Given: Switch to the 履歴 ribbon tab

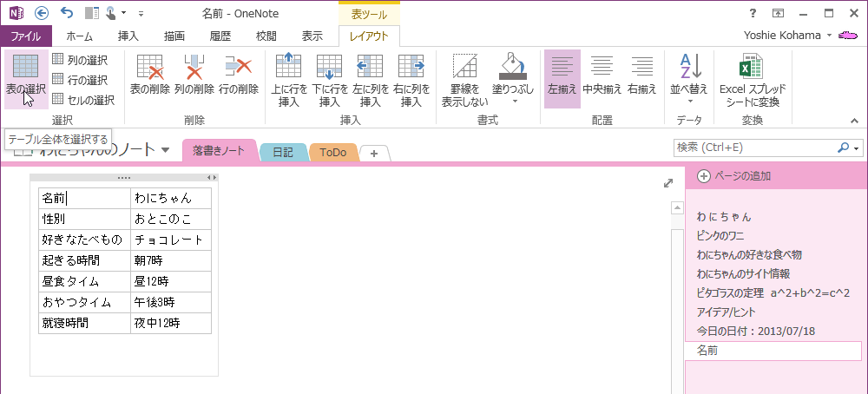Looking at the screenshot, I should (x=220, y=36).
